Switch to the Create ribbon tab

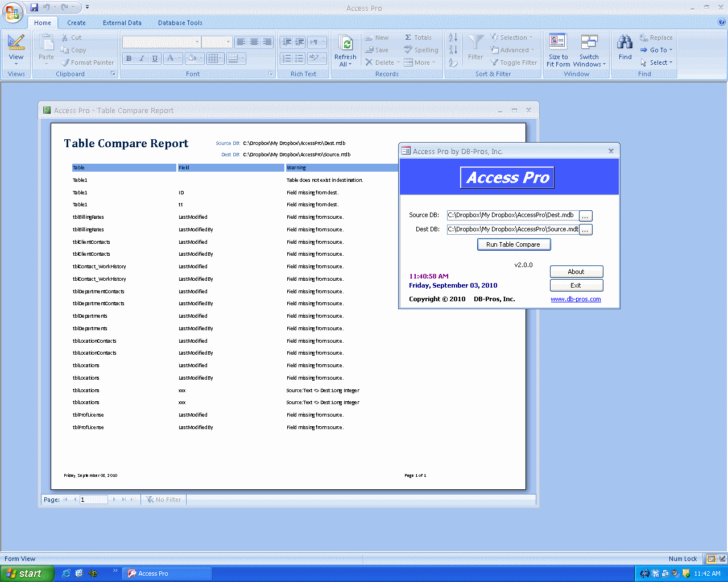click(x=76, y=23)
